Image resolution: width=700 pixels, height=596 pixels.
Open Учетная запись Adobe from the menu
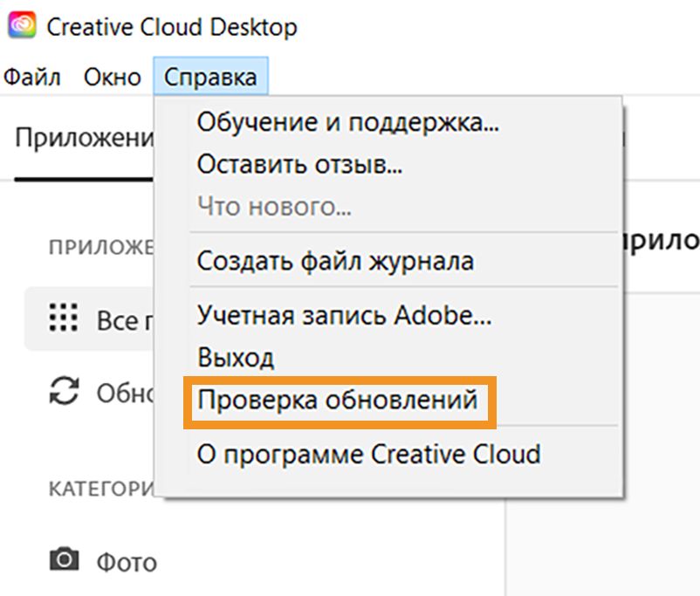pos(344,313)
